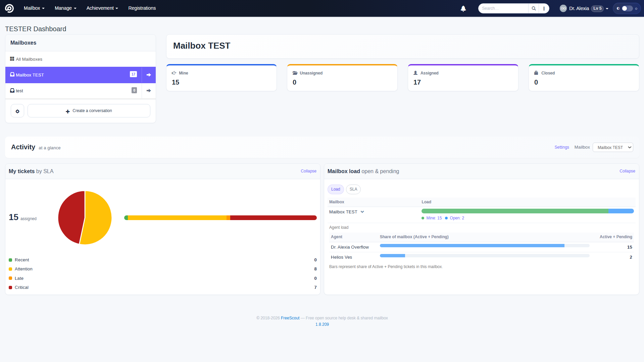
Task: Click the 17 badge on Mailbox TEST
Action: (133, 74)
